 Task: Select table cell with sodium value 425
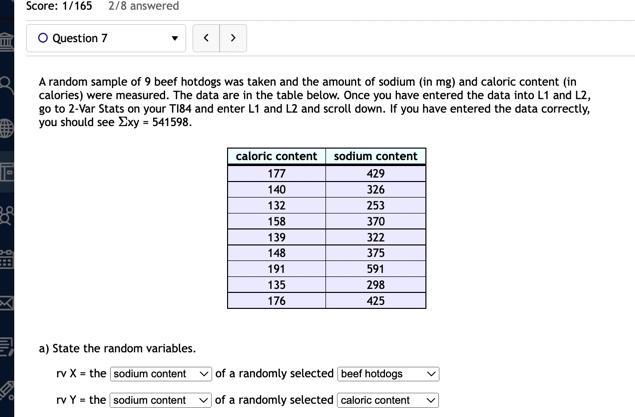pyautogui.click(x=375, y=301)
